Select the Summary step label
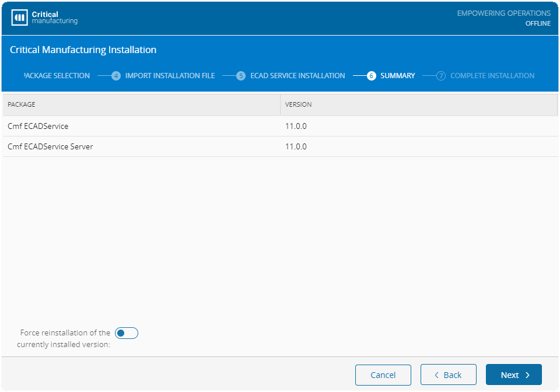 (397, 76)
